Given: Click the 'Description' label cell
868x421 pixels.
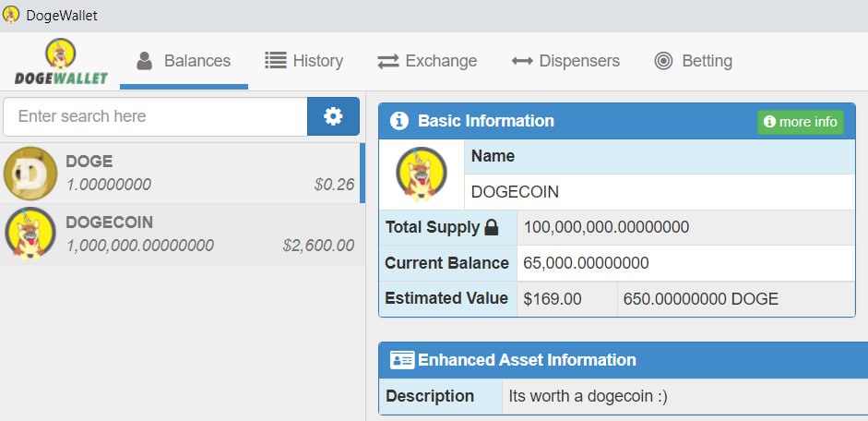Looking at the screenshot, I should click(x=441, y=397).
